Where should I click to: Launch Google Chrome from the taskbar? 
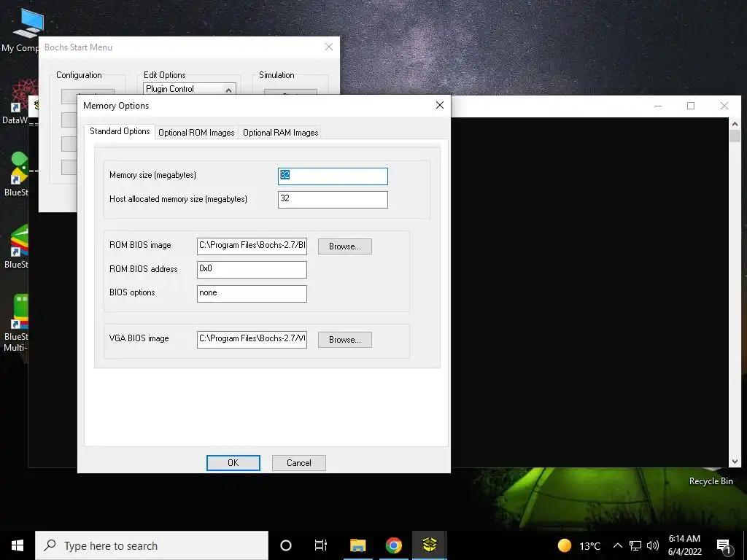393,545
